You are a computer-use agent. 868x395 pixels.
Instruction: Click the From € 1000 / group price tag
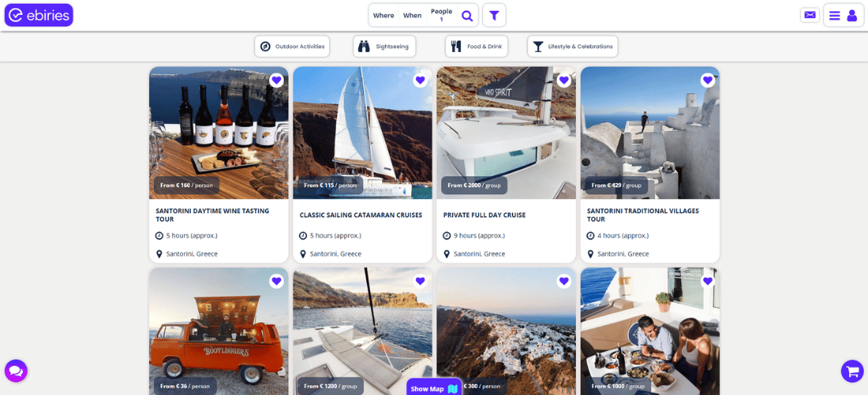pyautogui.click(x=619, y=386)
